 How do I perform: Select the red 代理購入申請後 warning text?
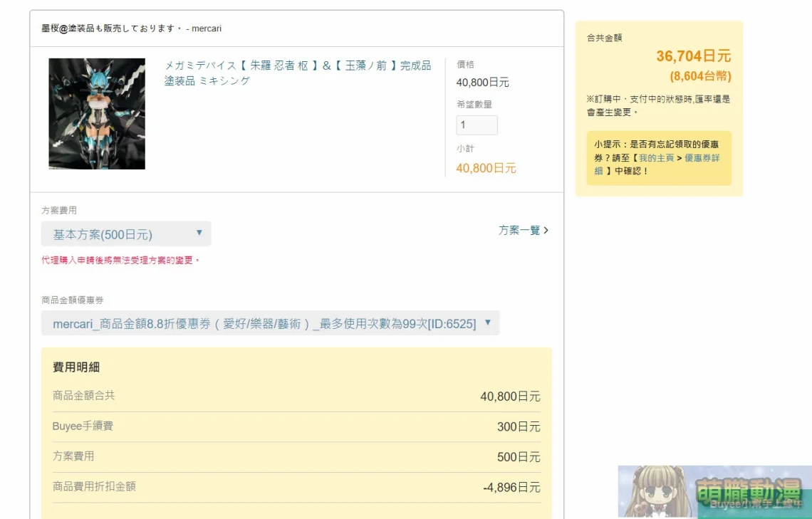[120, 261]
